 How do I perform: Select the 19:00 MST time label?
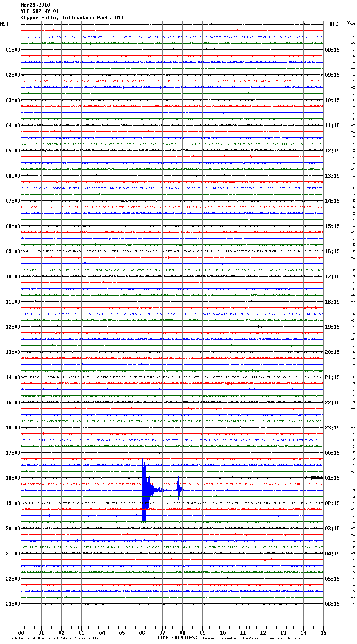pos(13,503)
